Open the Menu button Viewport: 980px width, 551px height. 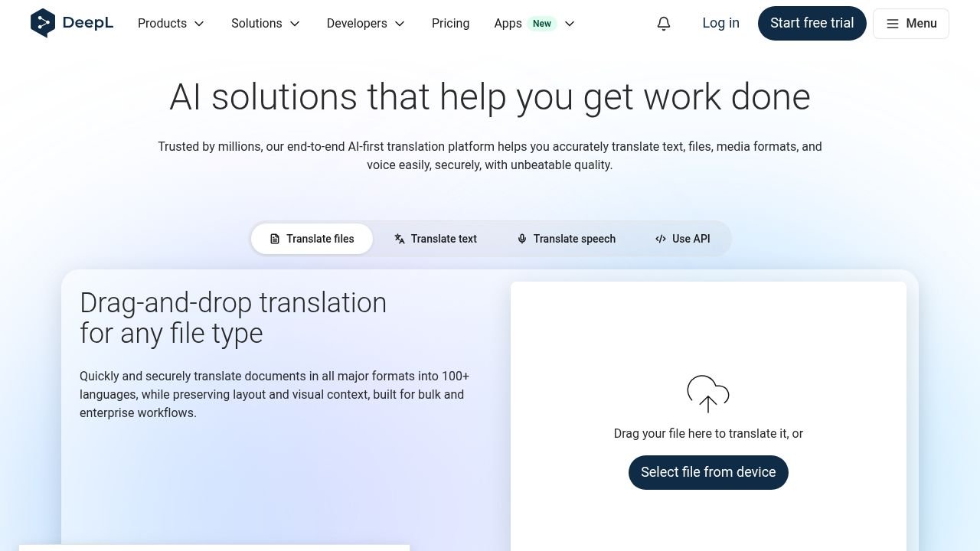(911, 24)
